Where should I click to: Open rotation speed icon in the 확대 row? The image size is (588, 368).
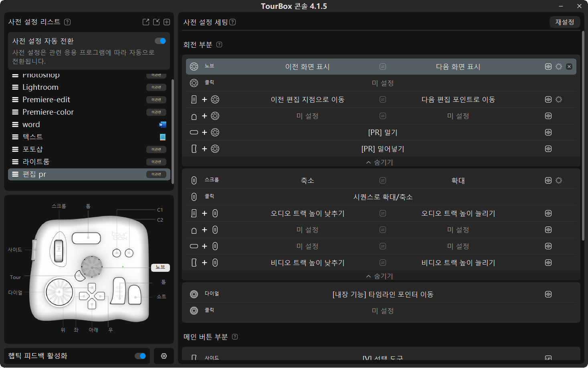[559, 180]
